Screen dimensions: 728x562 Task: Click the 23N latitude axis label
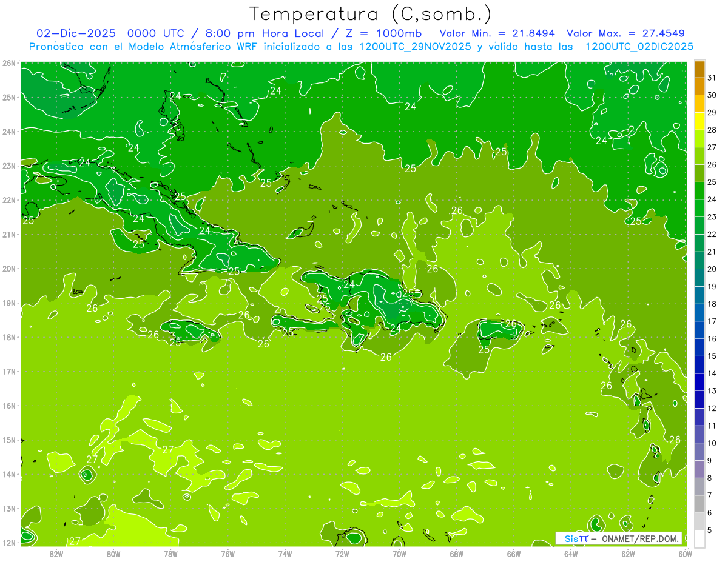coord(9,166)
